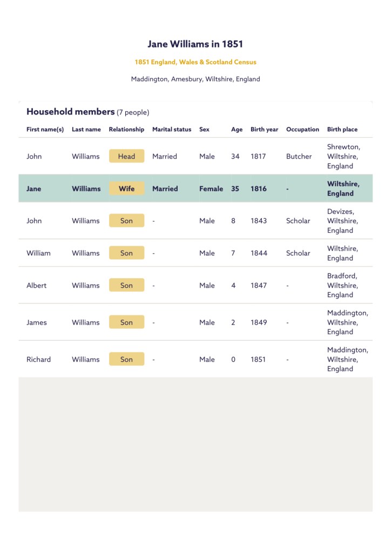392x553 pixels.
Task: Click the Jane Williams in 1851 title
Action: coord(195,44)
